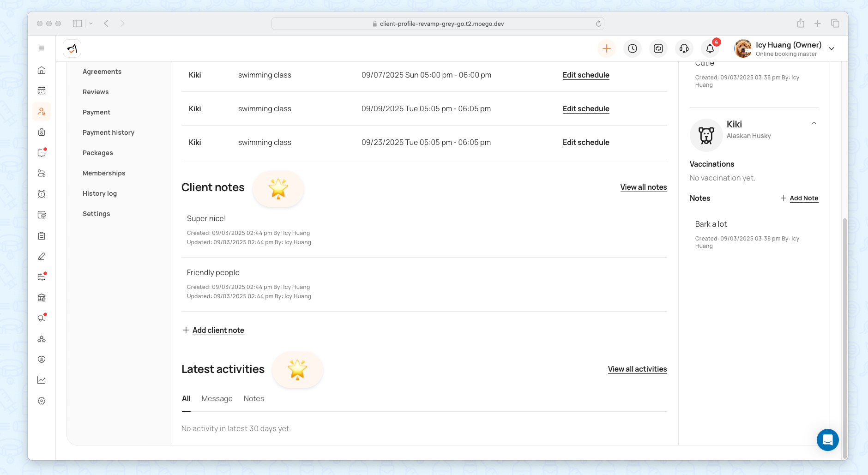Screen dimensions: 868x475
Task: Click Add Note for Kiki
Action: [804, 198]
